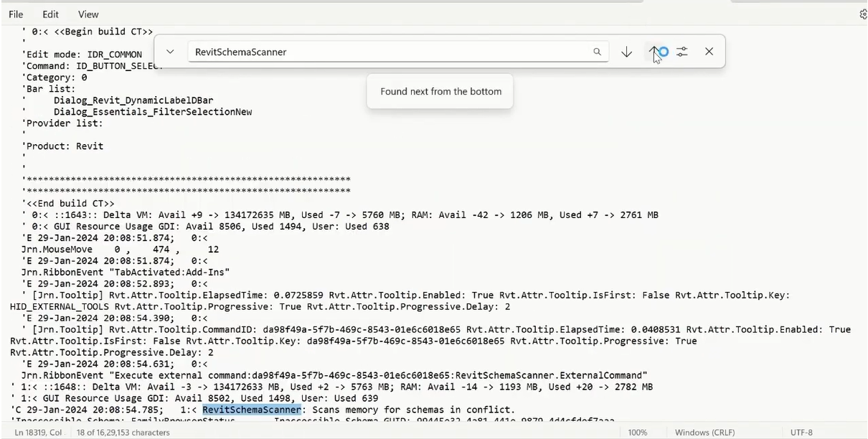Click the 'Execute external command' RibbonEvent line
The width and height of the screenshot is (868, 439).
point(334,375)
